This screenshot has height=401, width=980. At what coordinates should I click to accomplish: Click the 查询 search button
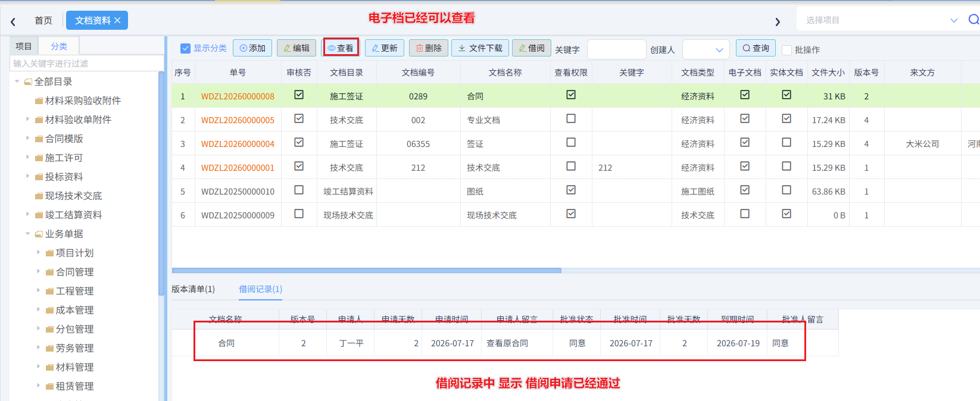tap(756, 48)
